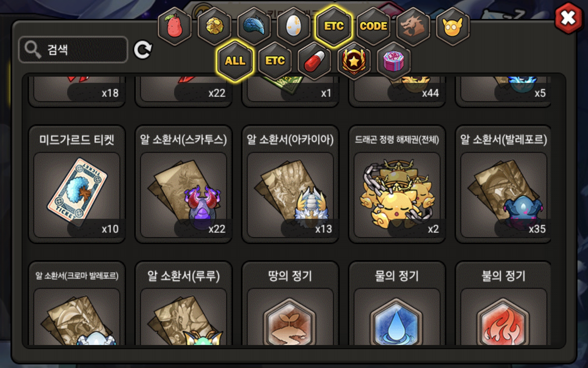Open the golden ball category filter
Image resolution: width=588 pixels, height=368 pixels.
215,26
